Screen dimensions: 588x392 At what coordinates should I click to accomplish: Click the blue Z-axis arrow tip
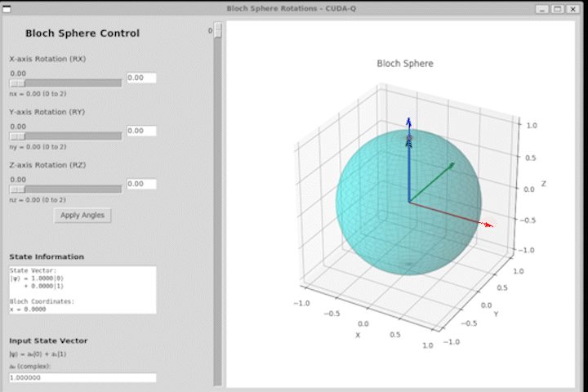[x=409, y=122]
